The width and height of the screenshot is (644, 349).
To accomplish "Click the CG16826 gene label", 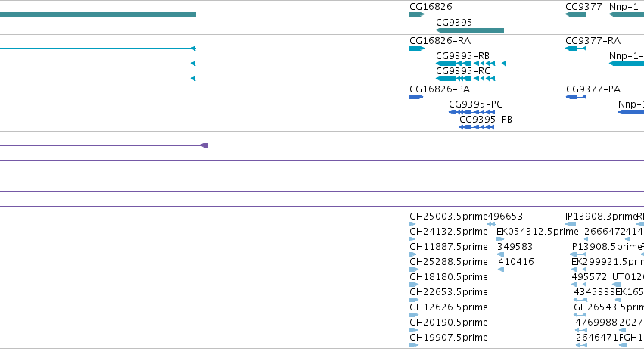I will 431,7.
